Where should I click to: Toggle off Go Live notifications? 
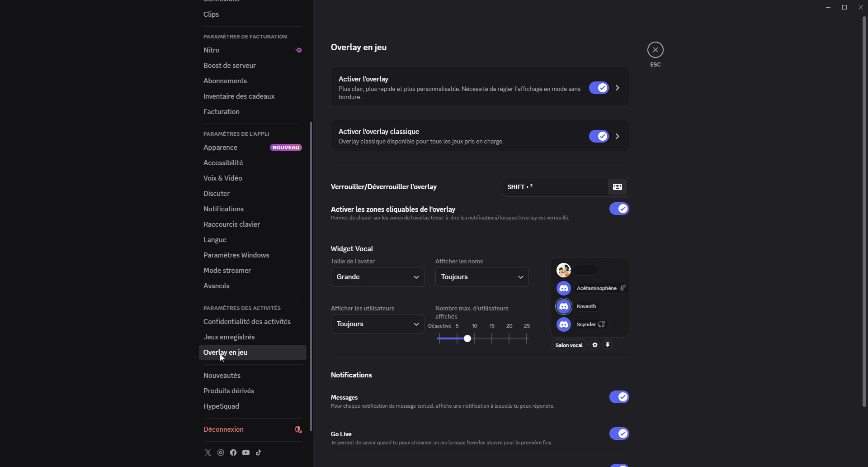click(619, 434)
